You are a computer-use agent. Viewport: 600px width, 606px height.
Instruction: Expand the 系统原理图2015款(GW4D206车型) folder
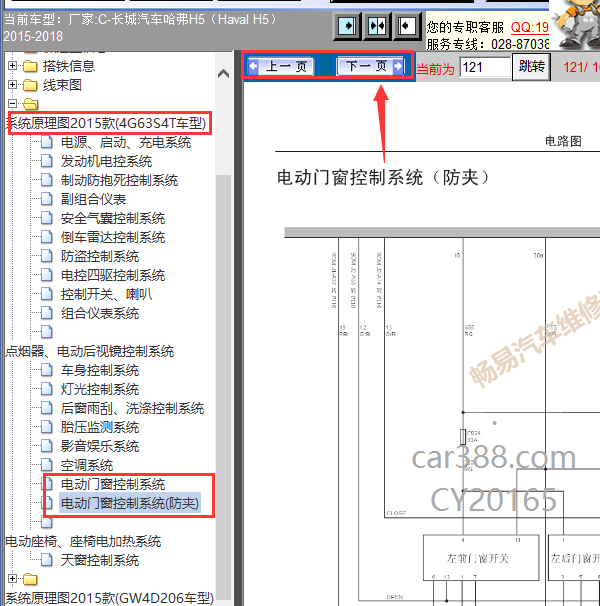(x=12, y=578)
